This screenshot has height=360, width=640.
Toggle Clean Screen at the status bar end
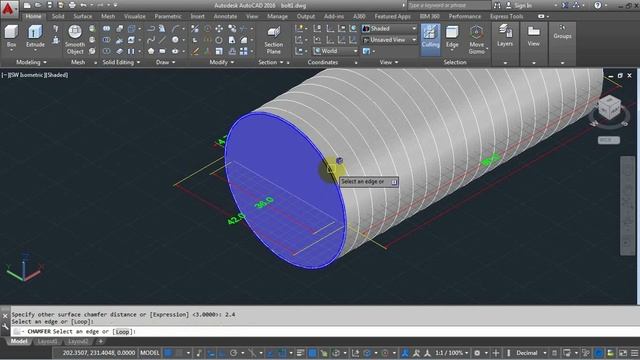coord(623,353)
